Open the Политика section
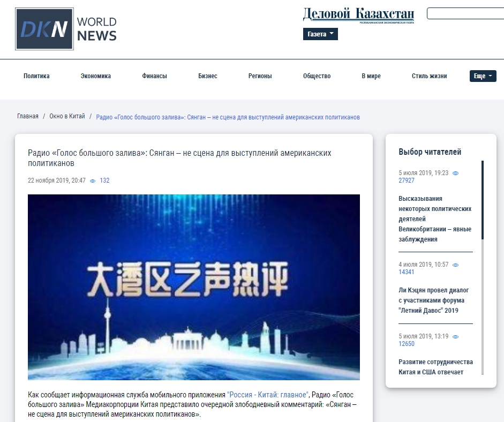504x422 pixels. pos(36,76)
